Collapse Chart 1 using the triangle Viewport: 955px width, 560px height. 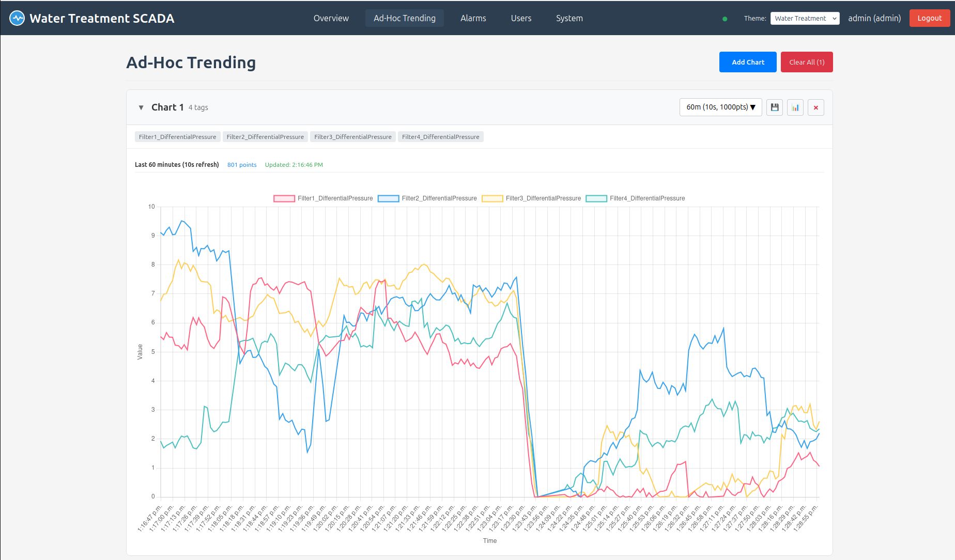pos(141,107)
